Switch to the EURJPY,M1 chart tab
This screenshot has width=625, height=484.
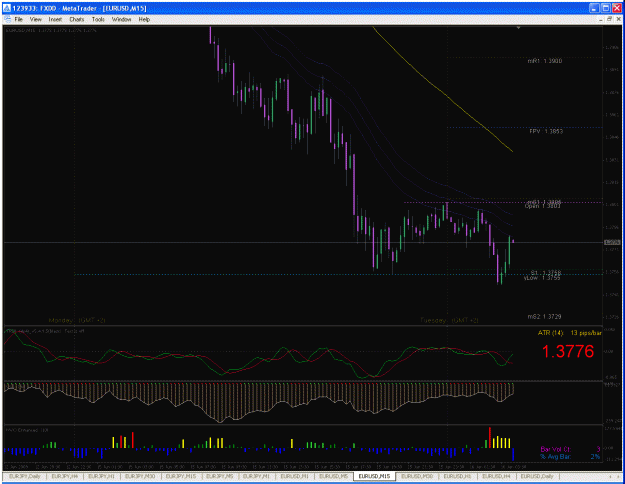[256, 476]
